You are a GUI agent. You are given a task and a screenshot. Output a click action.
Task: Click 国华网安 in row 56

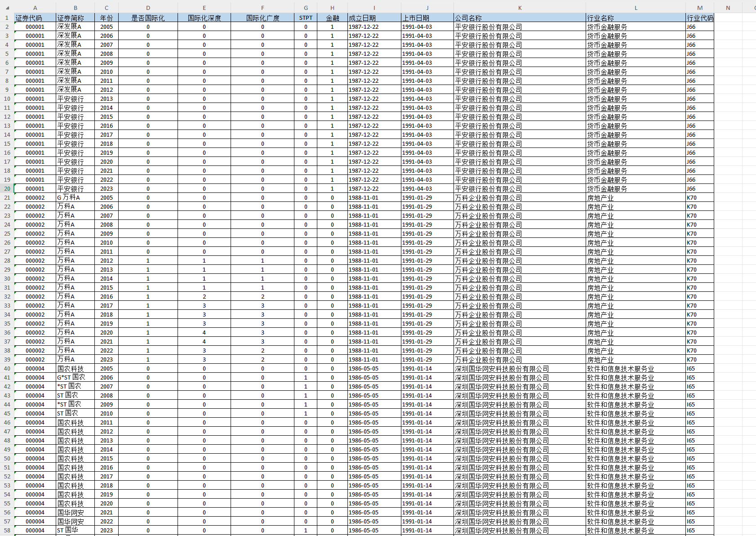[76, 513]
